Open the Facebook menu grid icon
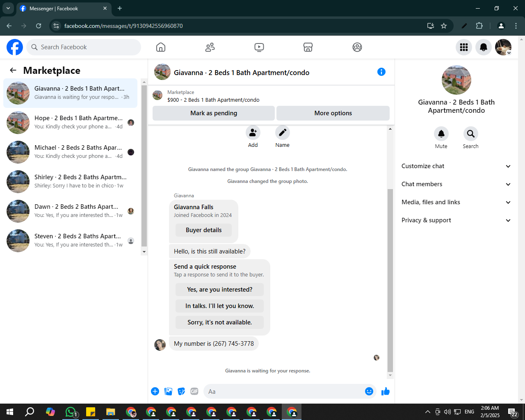 point(464,47)
